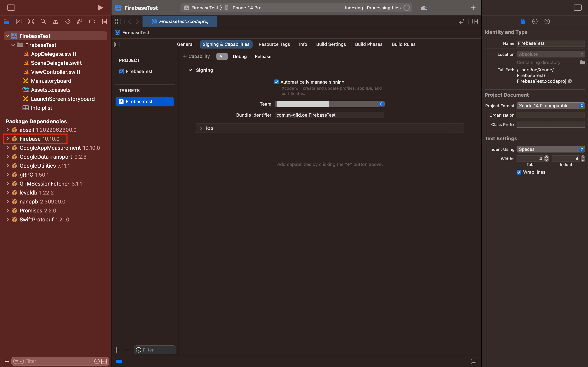The image size is (588, 367).
Task: Open the Quick Help inspector icon
Action: tap(547, 21)
